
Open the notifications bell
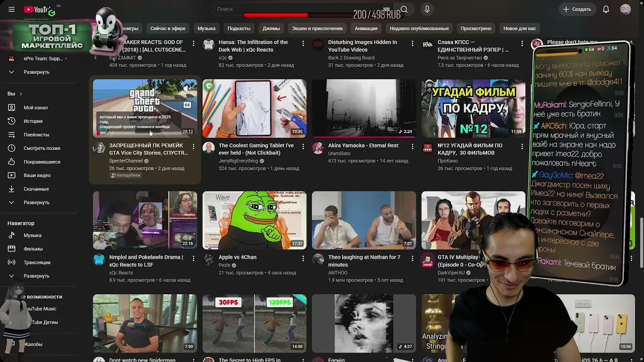pos(606,10)
